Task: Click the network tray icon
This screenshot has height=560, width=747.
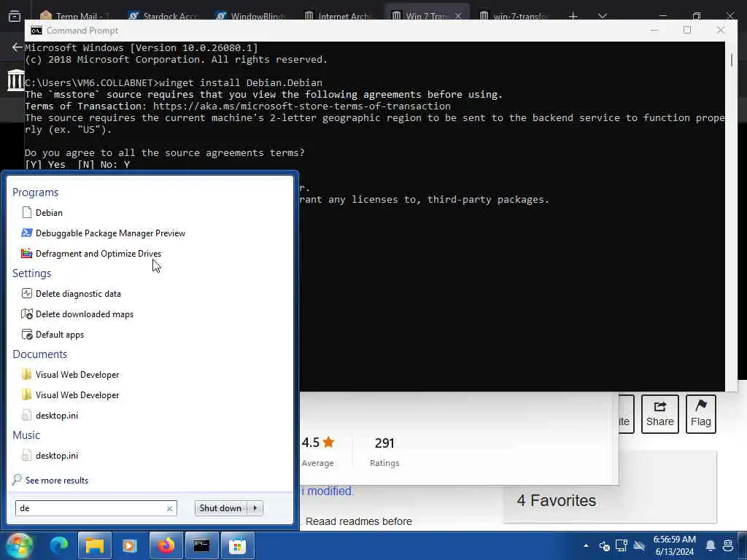Action: coord(622,545)
